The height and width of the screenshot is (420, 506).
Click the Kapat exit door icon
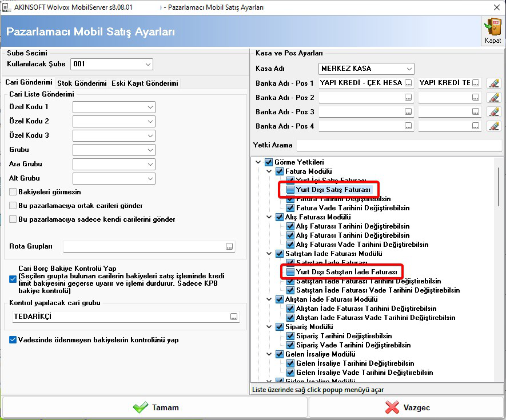[493, 31]
